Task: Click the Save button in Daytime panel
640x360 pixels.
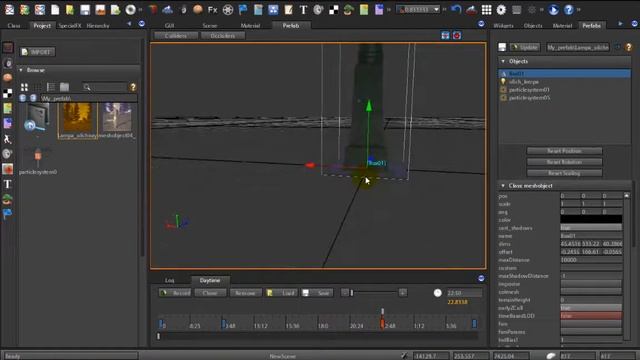Action: [317, 293]
